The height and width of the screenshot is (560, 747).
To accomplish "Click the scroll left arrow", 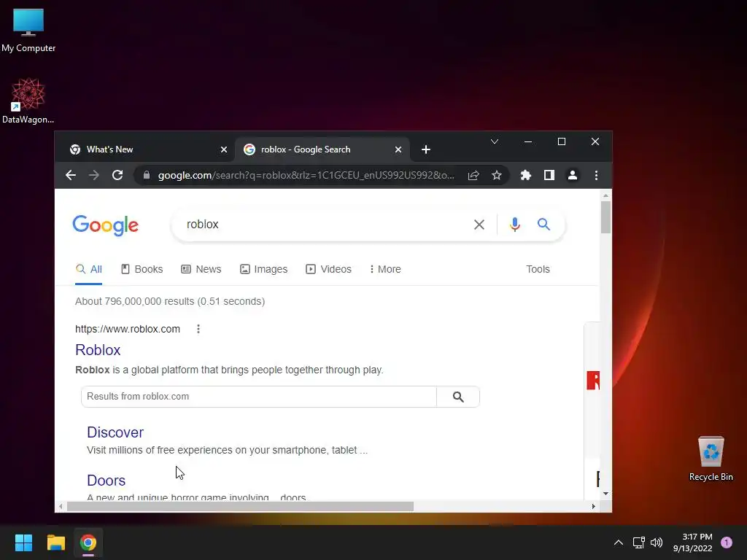I will point(61,507).
